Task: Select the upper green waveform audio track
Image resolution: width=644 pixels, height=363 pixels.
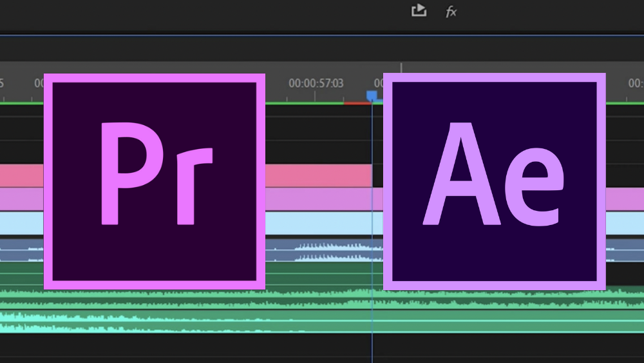Action: click(322, 297)
